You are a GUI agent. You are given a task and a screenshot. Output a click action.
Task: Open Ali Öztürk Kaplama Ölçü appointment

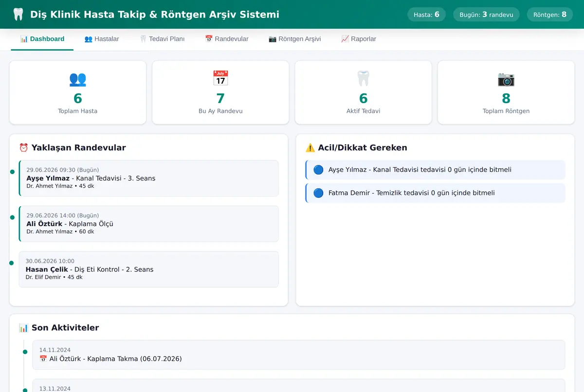click(149, 224)
